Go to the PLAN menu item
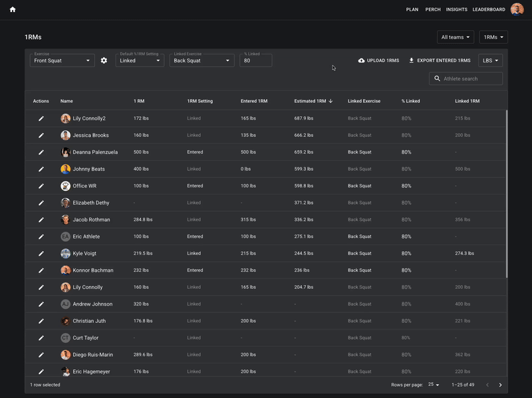This screenshot has height=398, width=532. 412,9
